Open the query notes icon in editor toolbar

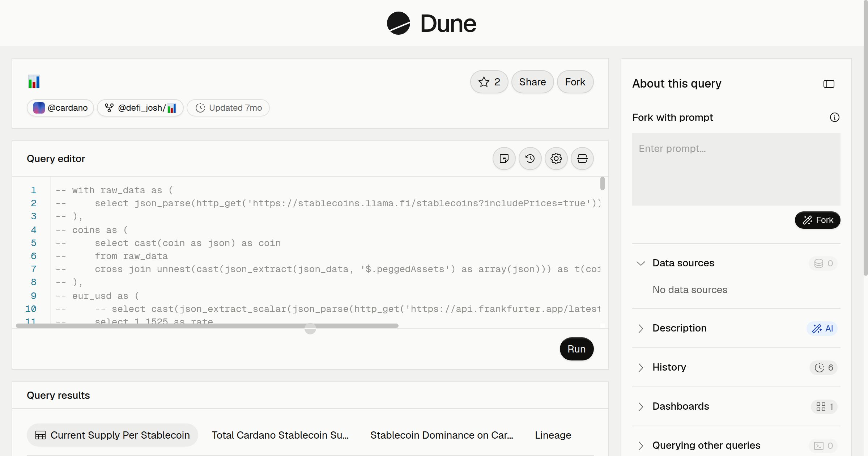504,159
